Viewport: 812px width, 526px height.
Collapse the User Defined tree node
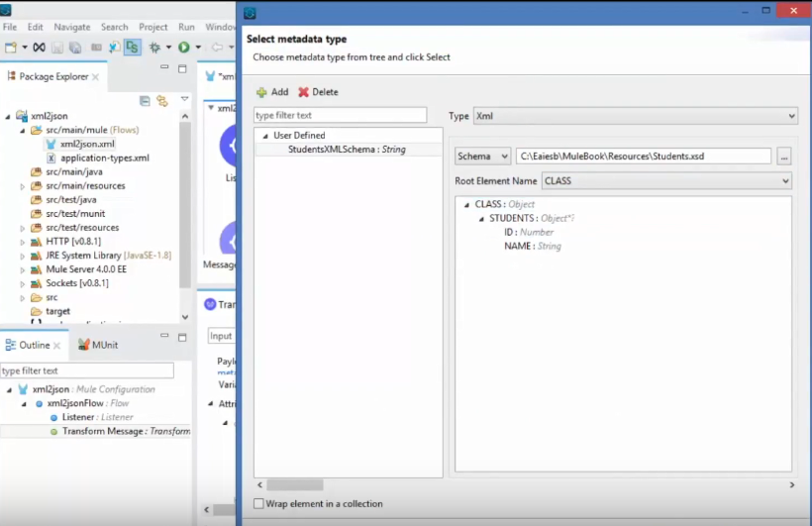(x=264, y=136)
